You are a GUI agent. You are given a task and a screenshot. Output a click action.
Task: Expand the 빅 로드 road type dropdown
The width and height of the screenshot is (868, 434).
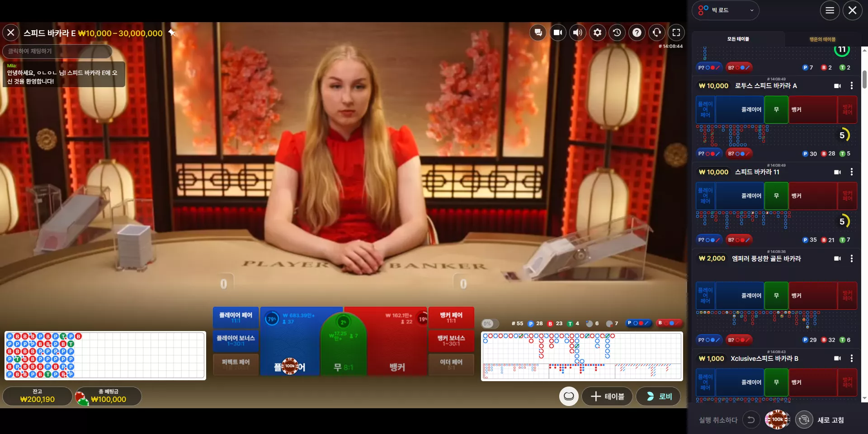coord(726,10)
